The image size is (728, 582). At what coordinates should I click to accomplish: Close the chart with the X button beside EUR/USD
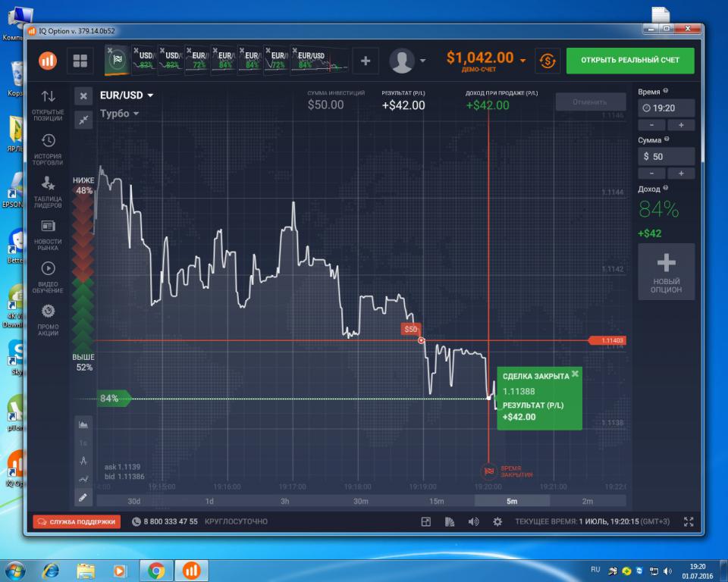tap(83, 96)
